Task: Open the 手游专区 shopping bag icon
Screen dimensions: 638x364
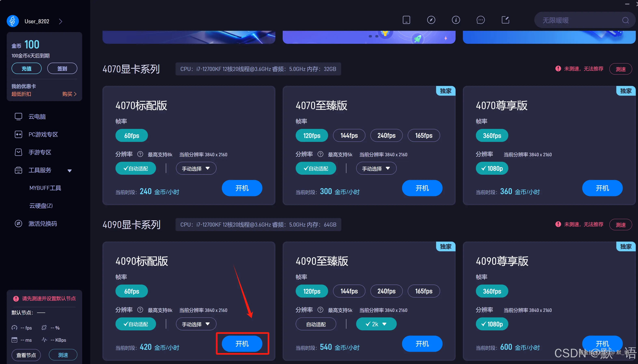Action: (x=18, y=152)
